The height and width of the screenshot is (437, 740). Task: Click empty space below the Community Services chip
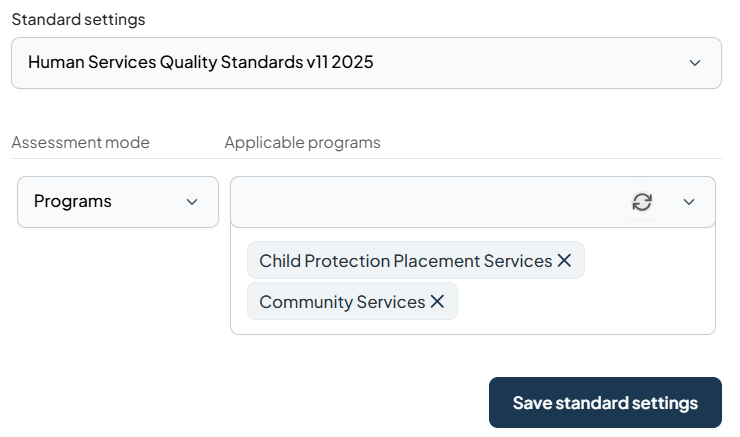pyautogui.click(x=352, y=327)
